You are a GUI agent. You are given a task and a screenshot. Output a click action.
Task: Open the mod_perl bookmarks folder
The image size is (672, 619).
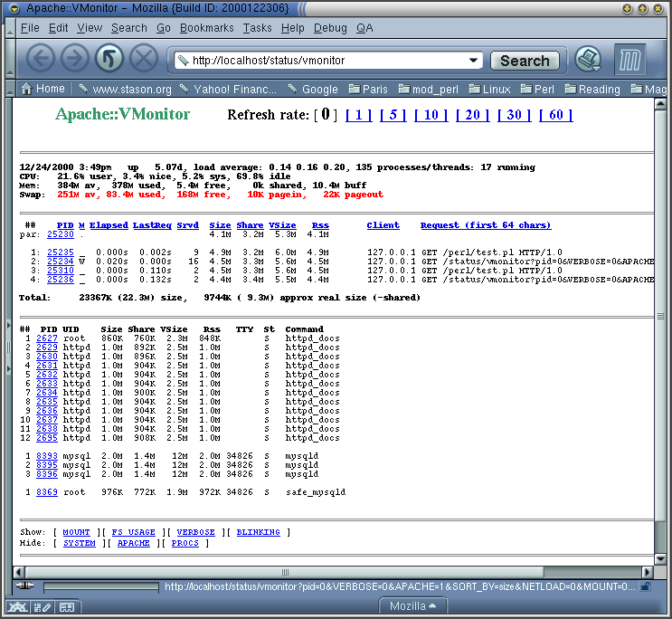coord(428,90)
